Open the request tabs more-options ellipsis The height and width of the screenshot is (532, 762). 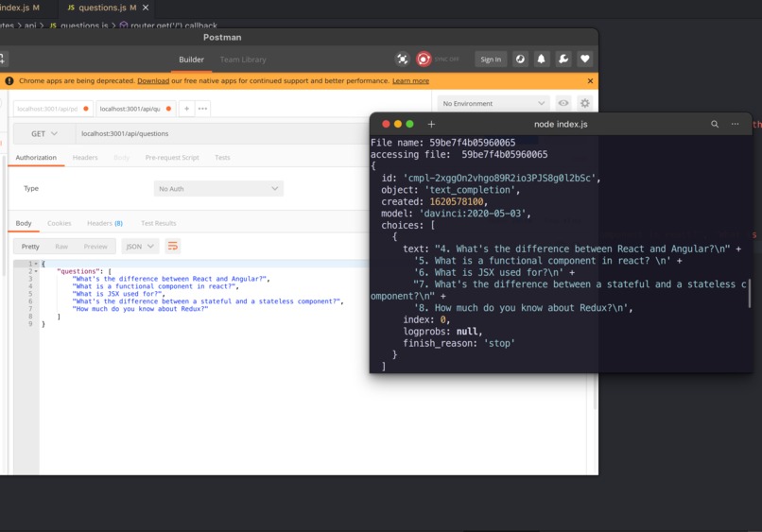coord(202,109)
